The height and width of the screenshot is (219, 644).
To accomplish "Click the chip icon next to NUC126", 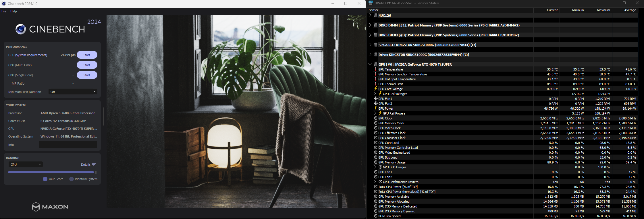I will click(x=375, y=16).
